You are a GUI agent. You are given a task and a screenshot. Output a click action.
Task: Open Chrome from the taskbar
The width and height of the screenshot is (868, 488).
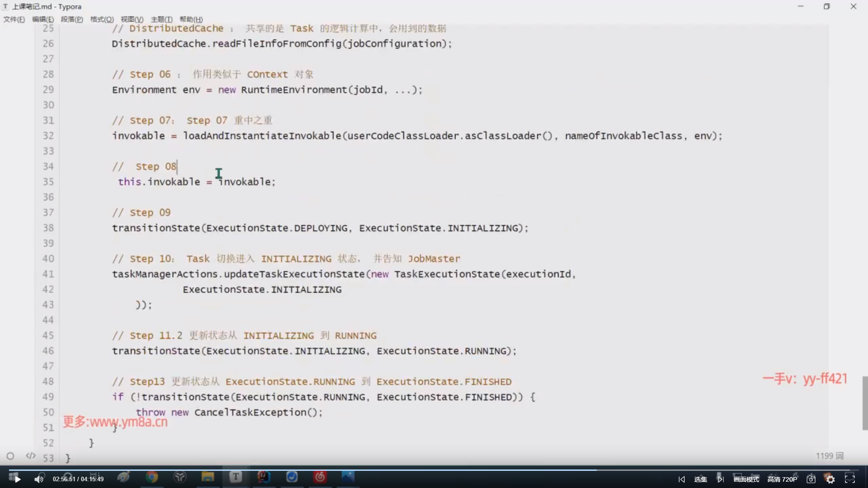[x=152, y=477]
